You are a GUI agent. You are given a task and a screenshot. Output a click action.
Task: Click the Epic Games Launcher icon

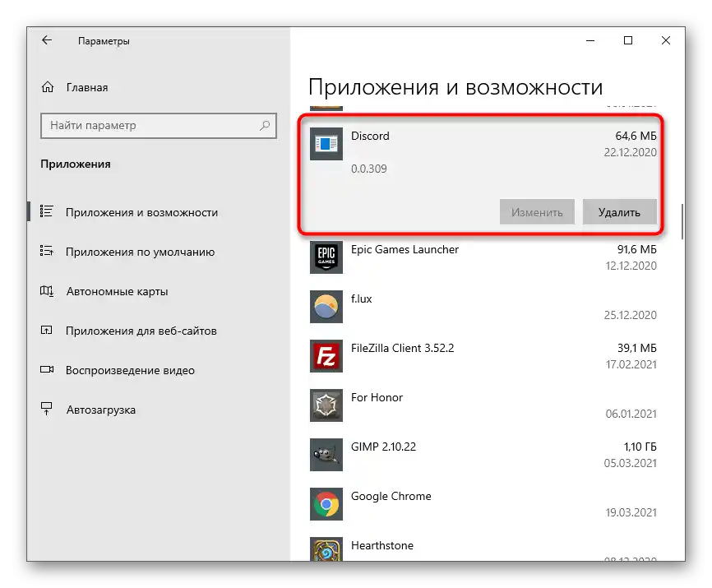[x=326, y=257]
